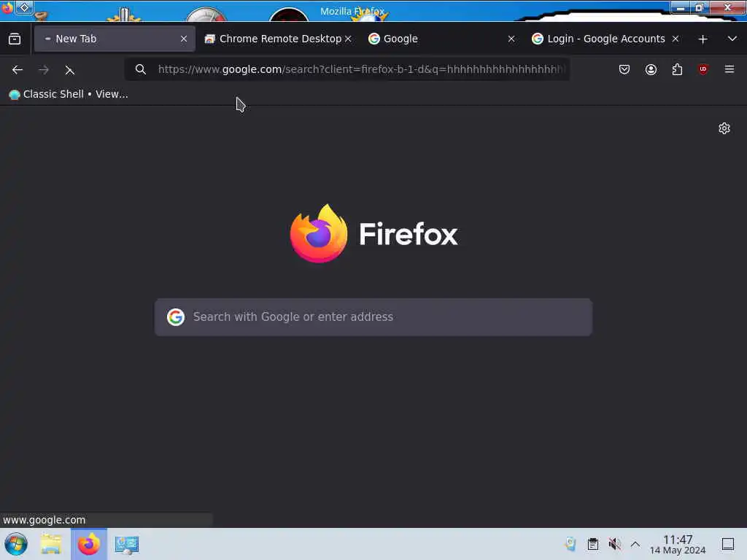This screenshot has height=560, width=747.
Task: Switch to the New Tab tab
Action: [x=115, y=39]
